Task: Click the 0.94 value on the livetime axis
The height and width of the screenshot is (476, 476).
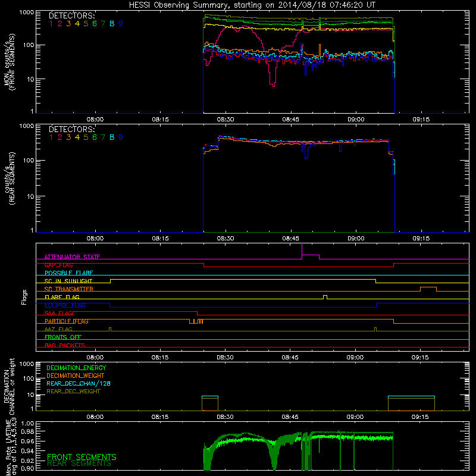Action: tap(27, 451)
